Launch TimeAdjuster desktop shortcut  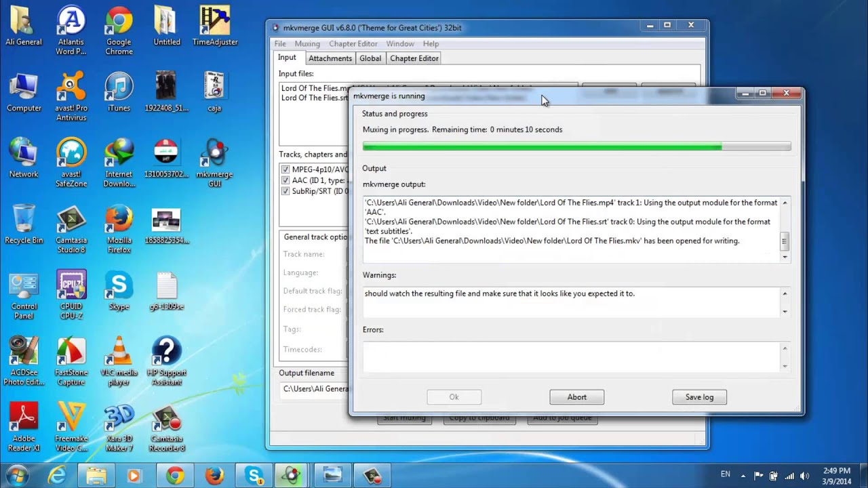(215, 26)
